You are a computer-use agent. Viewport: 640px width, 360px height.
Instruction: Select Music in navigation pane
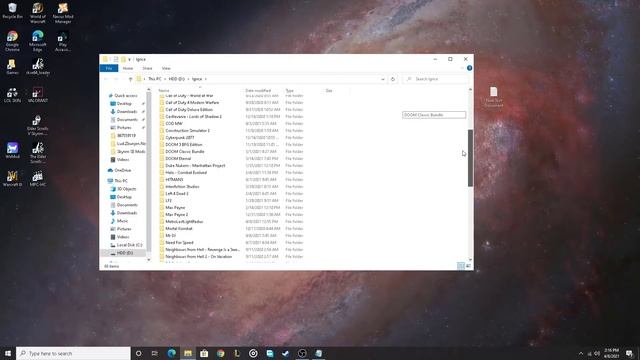point(122,221)
